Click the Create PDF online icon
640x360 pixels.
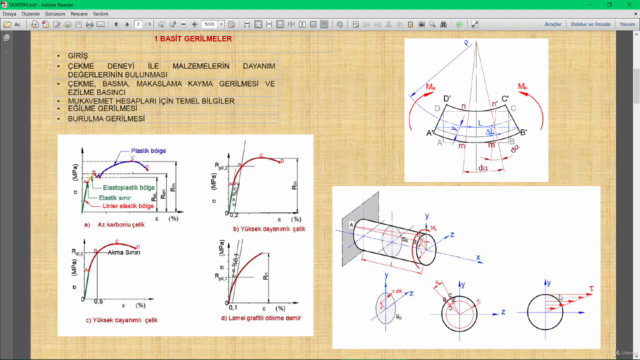pyautogui.click(x=35, y=24)
